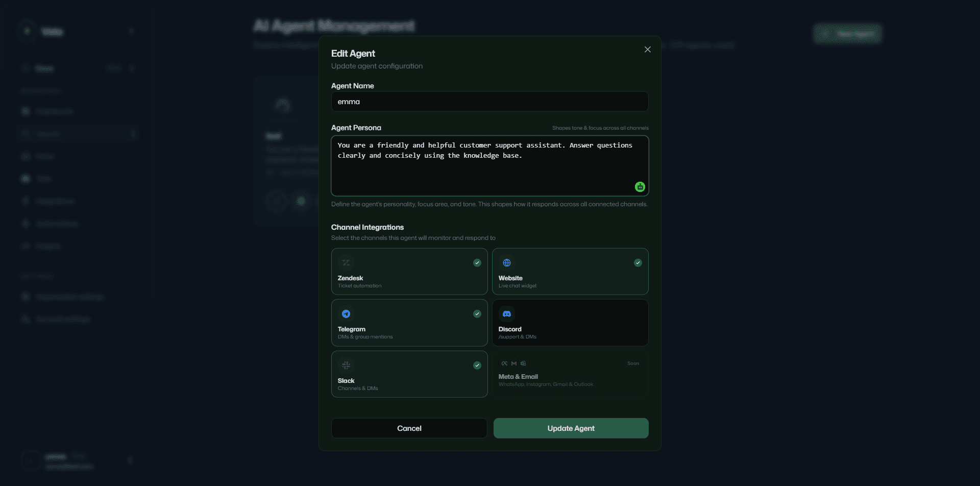This screenshot has height=486, width=980.
Task: Uncheck the Website channel checkmark
Action: 638,262
